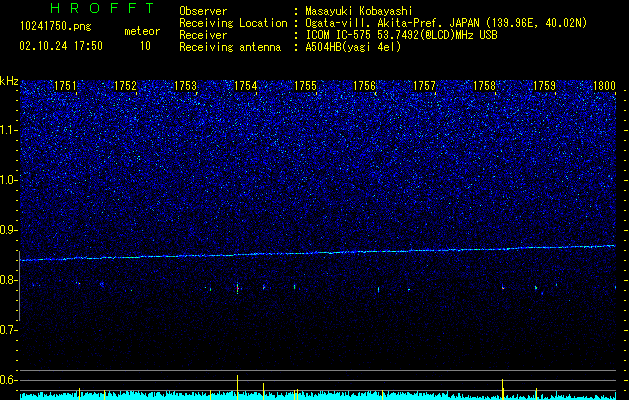This screenshot has width=629, height=400.
Task: Select observer name Masayuki Kobayashi
Action: [x=359, y=11]
